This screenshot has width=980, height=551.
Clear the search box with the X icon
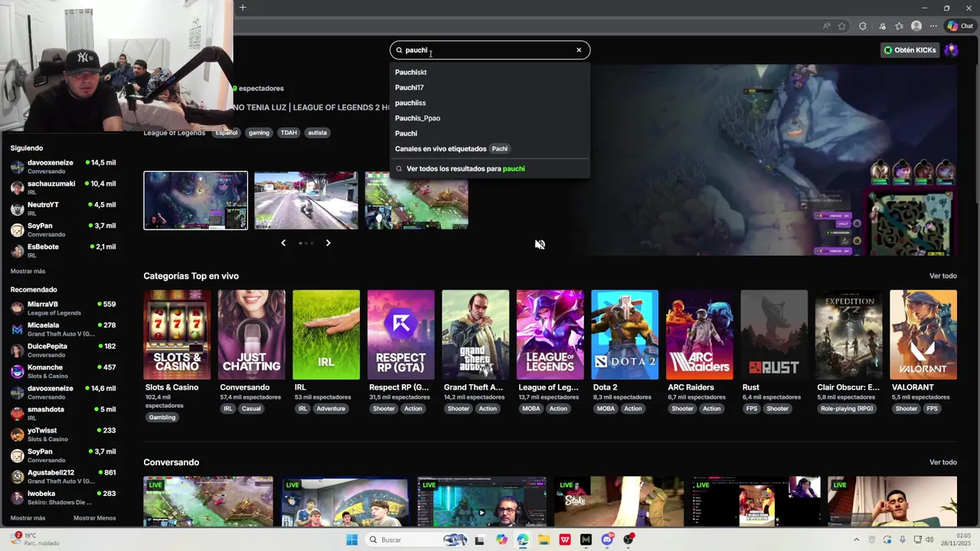click(x=579, y=50)
